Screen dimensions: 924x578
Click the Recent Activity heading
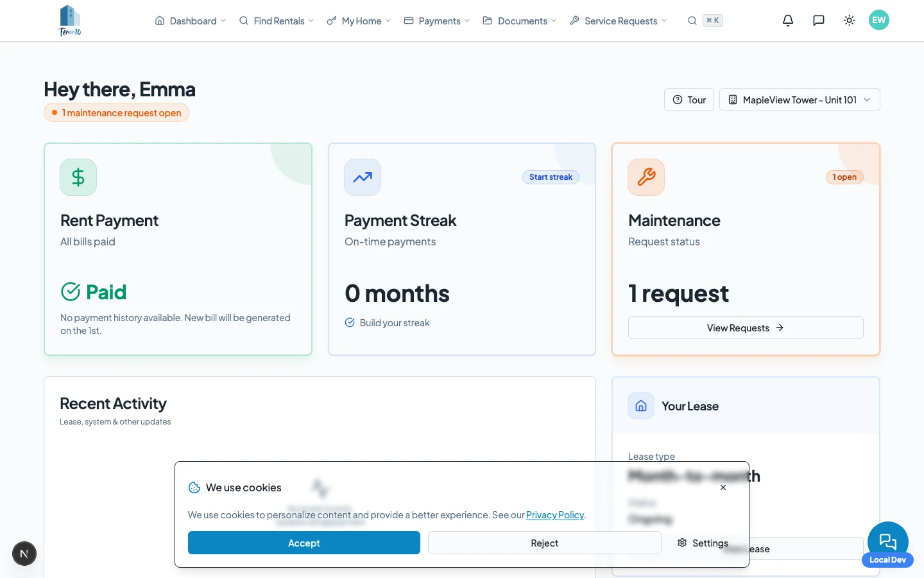click(x=113, y=403)
